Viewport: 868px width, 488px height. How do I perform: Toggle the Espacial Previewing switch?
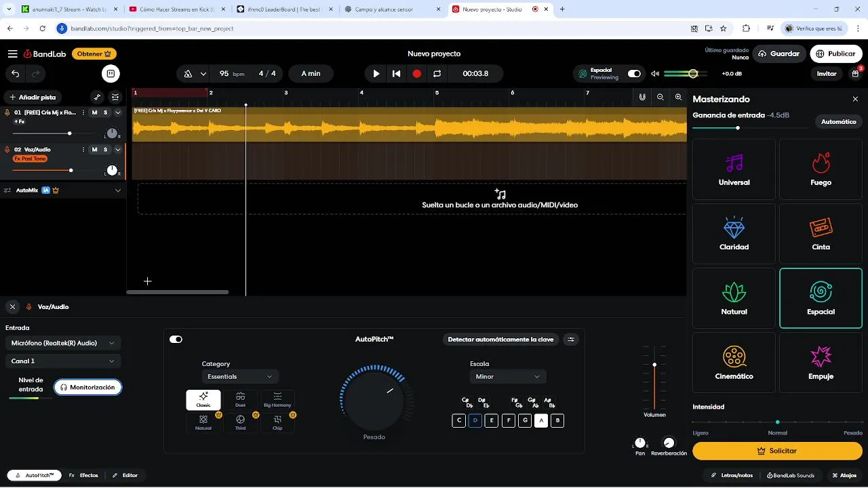pos(634,73)
